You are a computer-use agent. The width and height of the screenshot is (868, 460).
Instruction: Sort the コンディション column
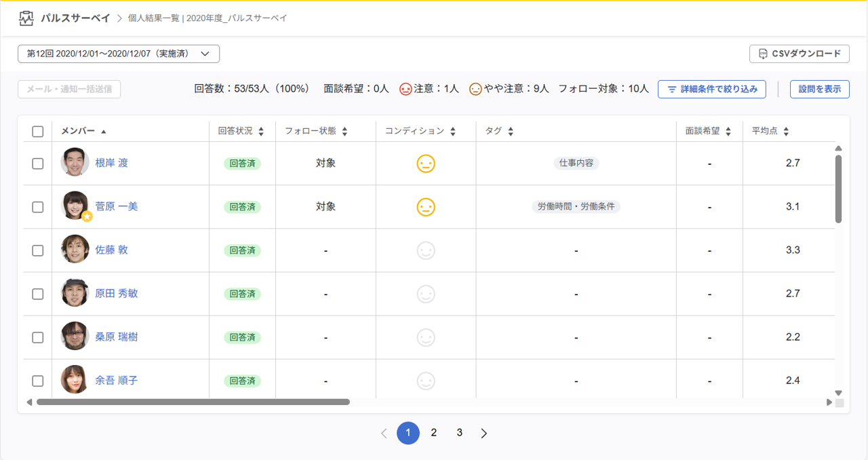[452, 132]
